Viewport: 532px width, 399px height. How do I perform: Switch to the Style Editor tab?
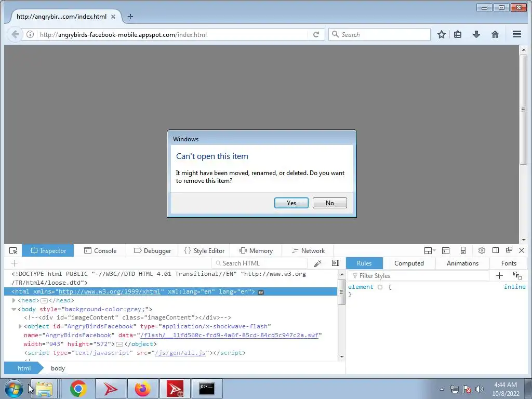click(204, 251)
